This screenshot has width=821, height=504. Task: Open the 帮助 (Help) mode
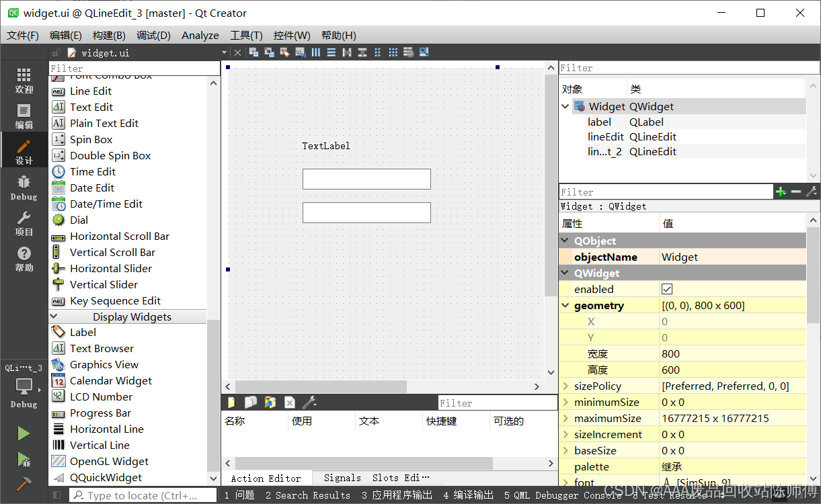[24, 259]
